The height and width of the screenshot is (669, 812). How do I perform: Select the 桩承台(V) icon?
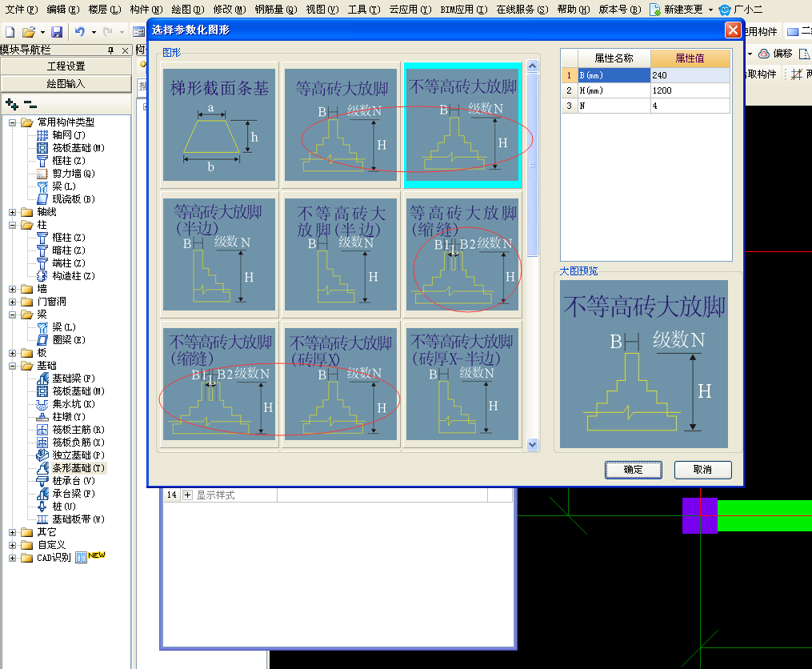tap(42, 481)
